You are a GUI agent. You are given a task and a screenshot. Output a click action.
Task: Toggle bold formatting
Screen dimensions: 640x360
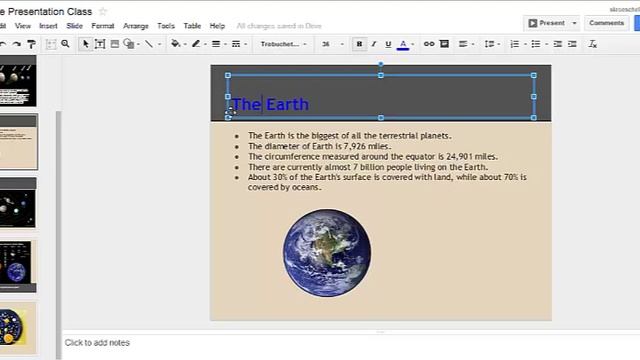tap(359, 44)
